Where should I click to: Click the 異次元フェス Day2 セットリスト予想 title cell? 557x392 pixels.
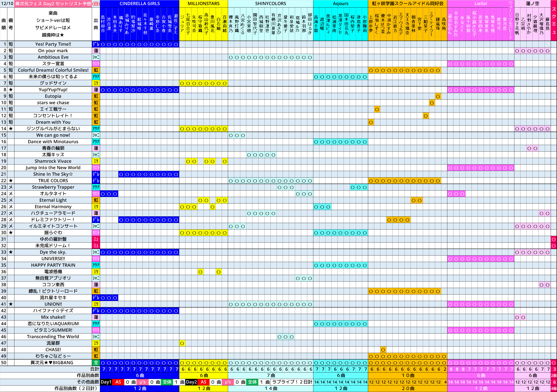(x=53, y=4)
